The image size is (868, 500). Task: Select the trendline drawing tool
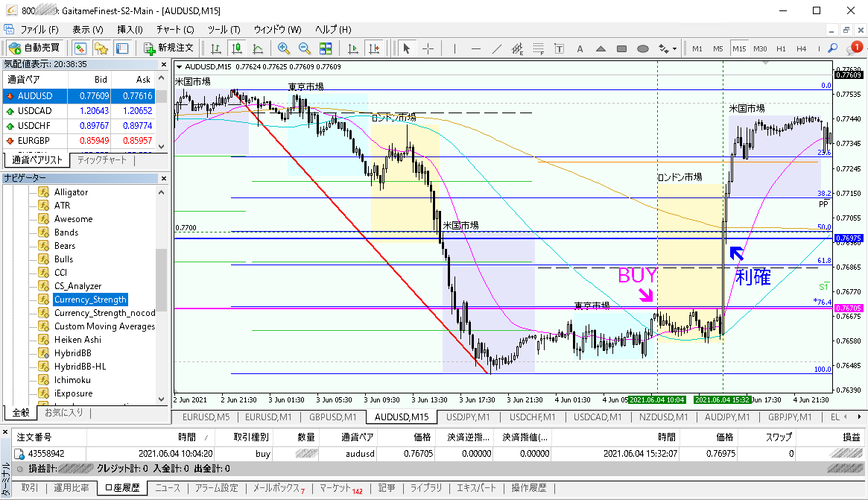click(496, 48)
